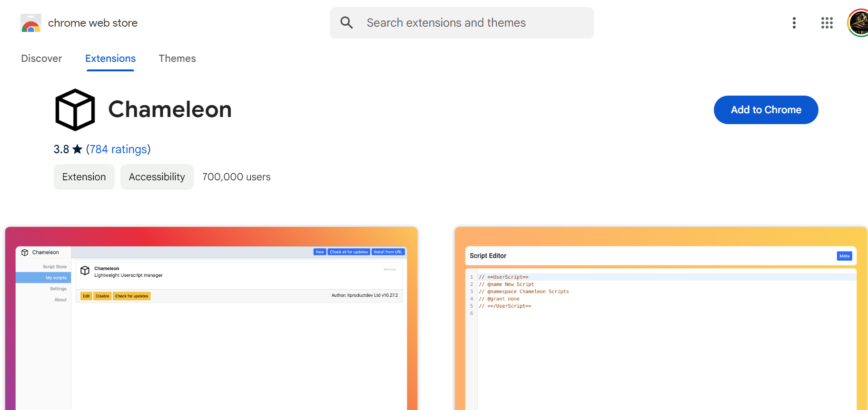Open the Google apps grid

pyautogui.click(x=827, y=23)
